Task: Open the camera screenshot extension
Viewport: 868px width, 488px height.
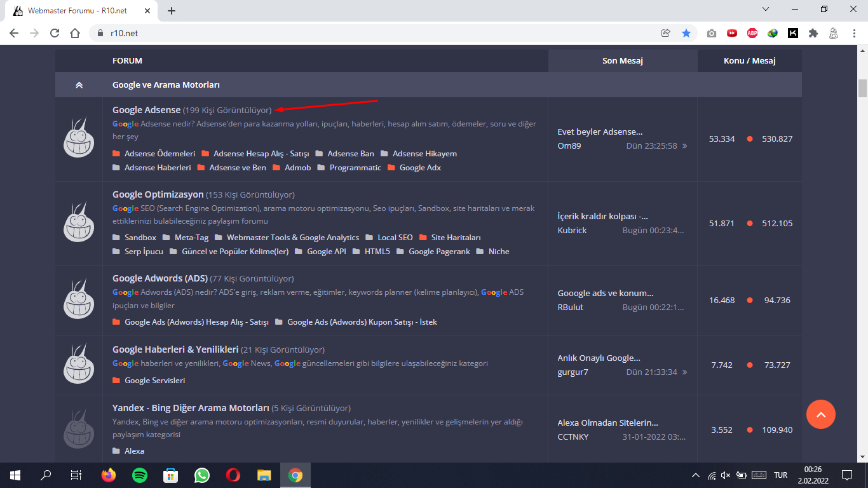Action: 712,33
